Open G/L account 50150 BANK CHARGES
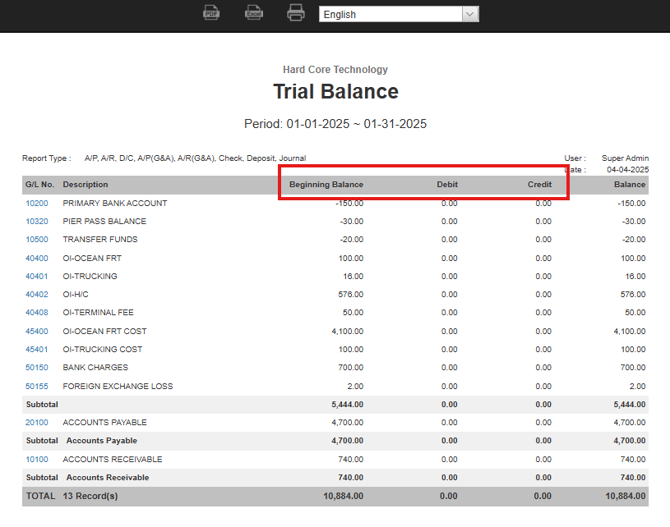Screen dimensions: 670x527 click(37, 368)
